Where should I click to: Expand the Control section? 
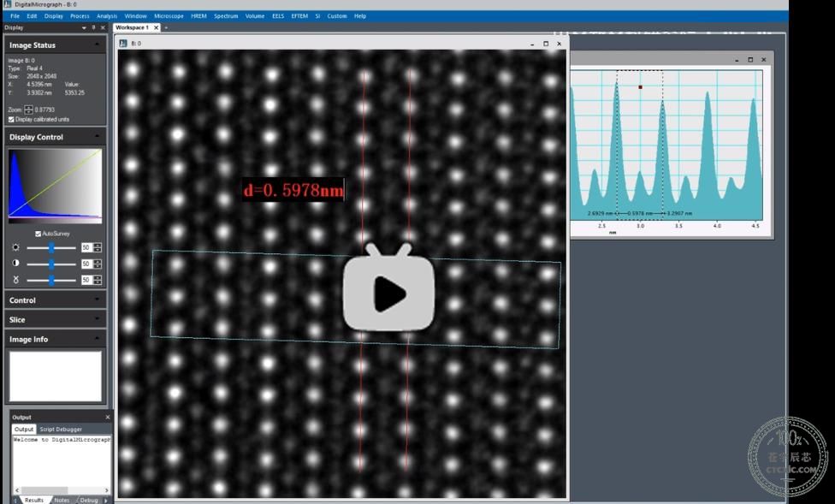coord(97,300)
